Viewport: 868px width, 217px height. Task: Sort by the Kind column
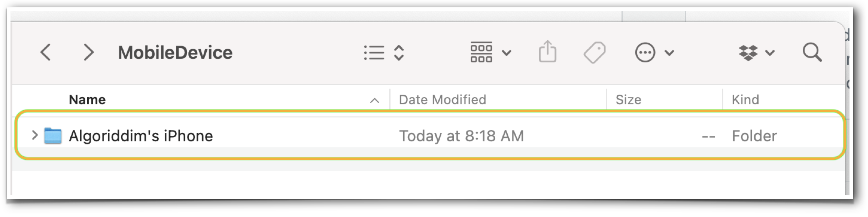[745, 100]
